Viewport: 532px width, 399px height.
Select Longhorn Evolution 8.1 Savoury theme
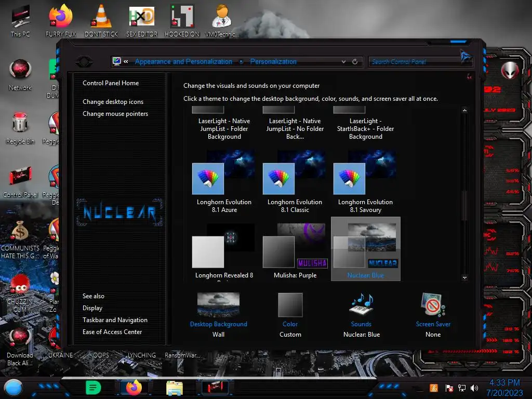(x=365, y=182)
